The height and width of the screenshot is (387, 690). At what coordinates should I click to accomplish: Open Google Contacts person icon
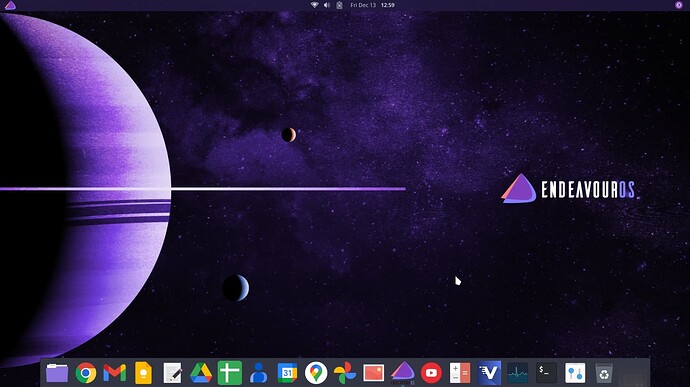(x=259, y=373)
